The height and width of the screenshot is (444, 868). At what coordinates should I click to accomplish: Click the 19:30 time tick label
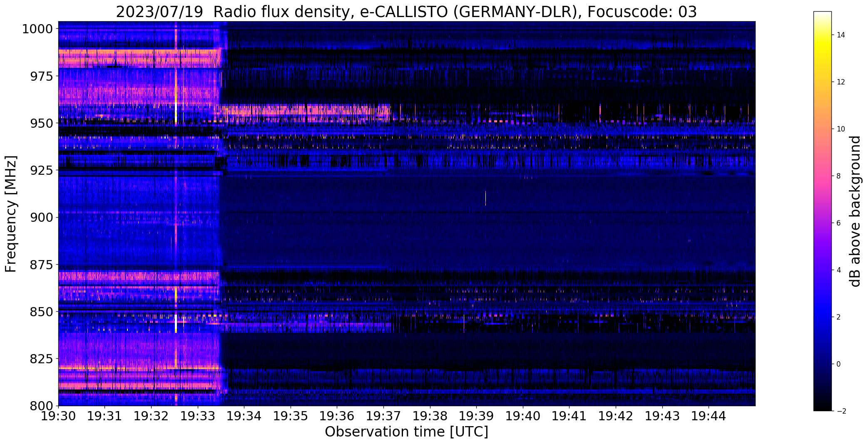pyautogui.click(x=58, y=416)
